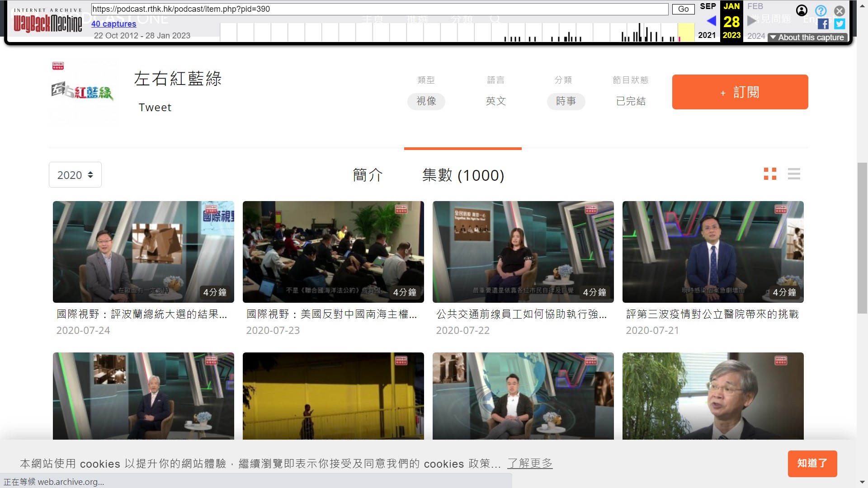Viewport: 868px width, 488px height.
Task: Switch to list view layout
Action: point(794,174)
